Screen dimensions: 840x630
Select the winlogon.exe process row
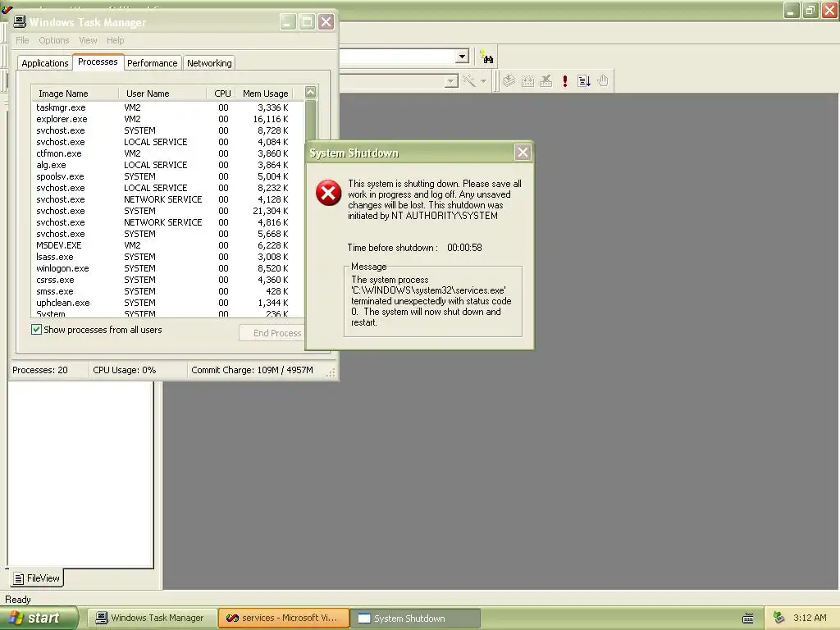point(167,268)
